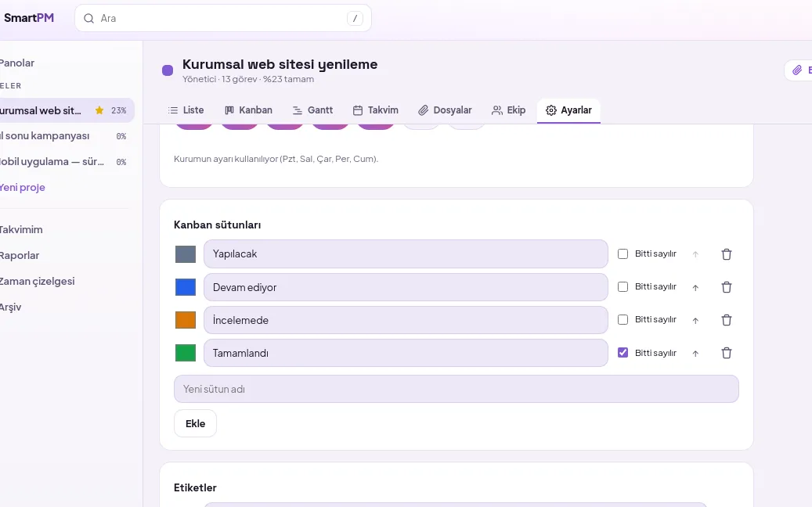Open Raporlar in the sidebar
Viewport: 812px width, 507px height.
pos(20,256)
